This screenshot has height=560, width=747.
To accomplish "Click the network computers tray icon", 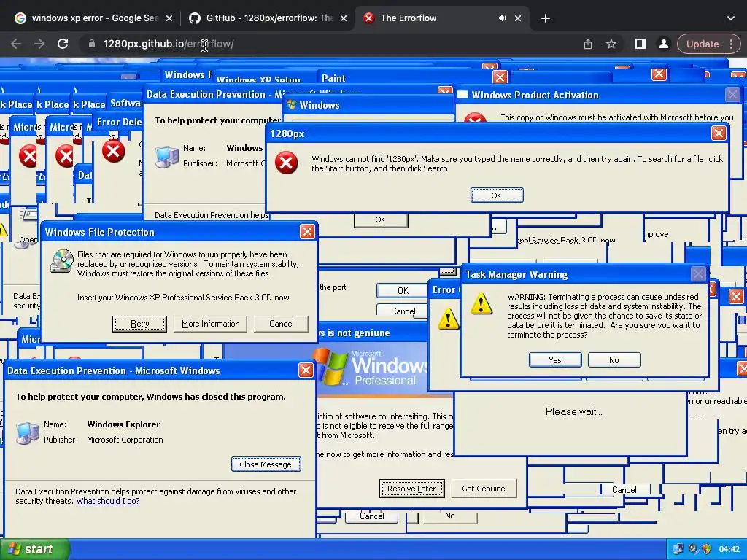I will [x=678, y=549].
